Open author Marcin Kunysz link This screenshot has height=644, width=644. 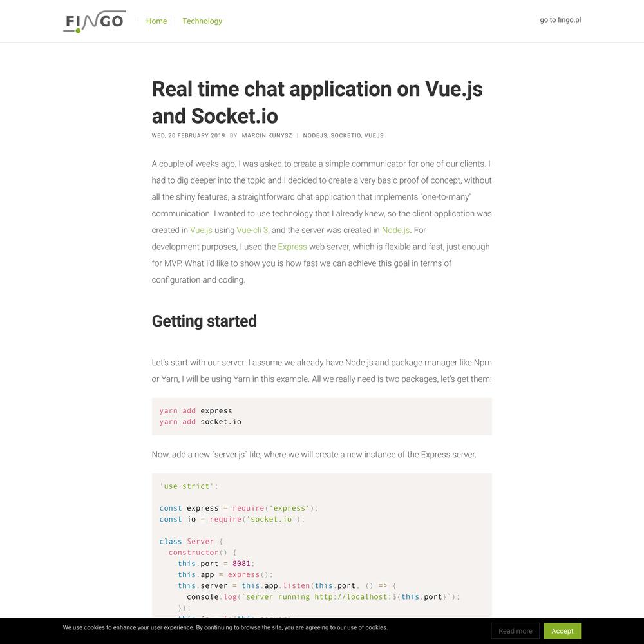click(x=267, y=135)
